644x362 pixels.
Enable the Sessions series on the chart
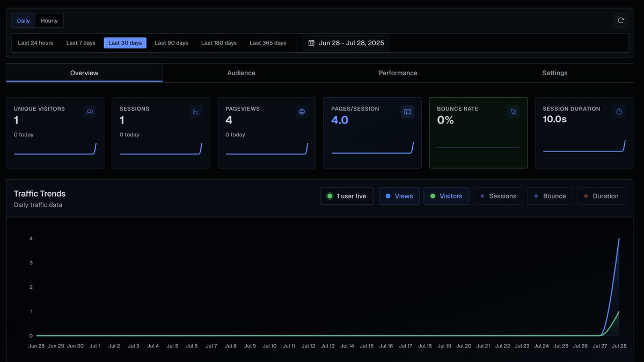click(498, 196)
